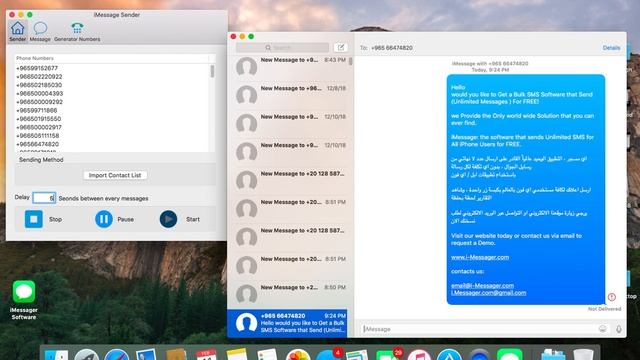The height and width of the screenshot is (360, 640).
Task: Click the blue sent message bubble
Action: [x=526, y=189]
